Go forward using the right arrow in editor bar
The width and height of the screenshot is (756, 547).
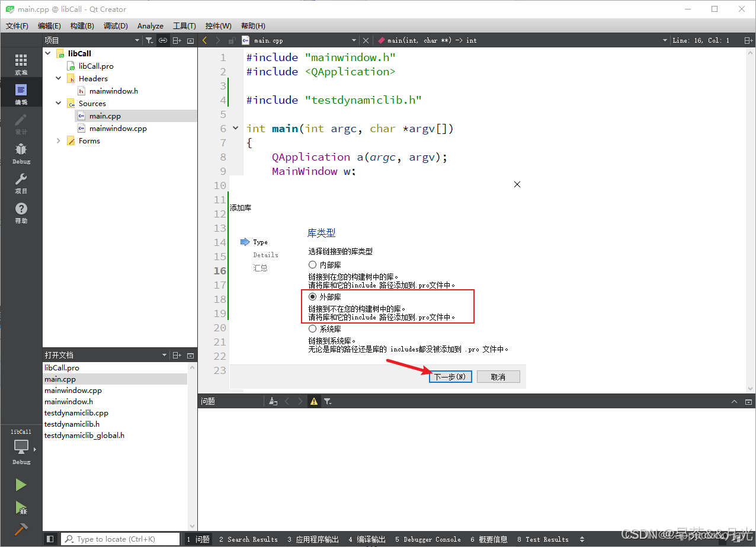pyautogui.click(x=218, y=40)
